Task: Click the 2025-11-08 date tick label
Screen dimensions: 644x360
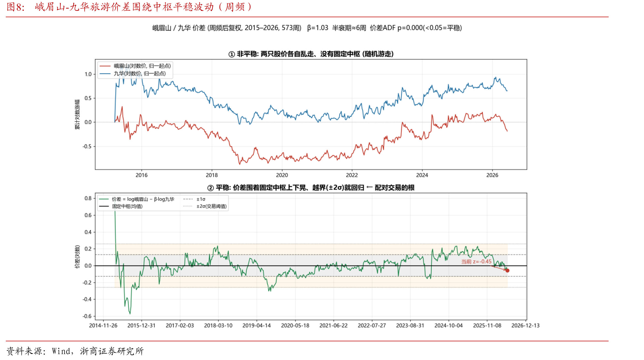Action: tap(487, 325)
